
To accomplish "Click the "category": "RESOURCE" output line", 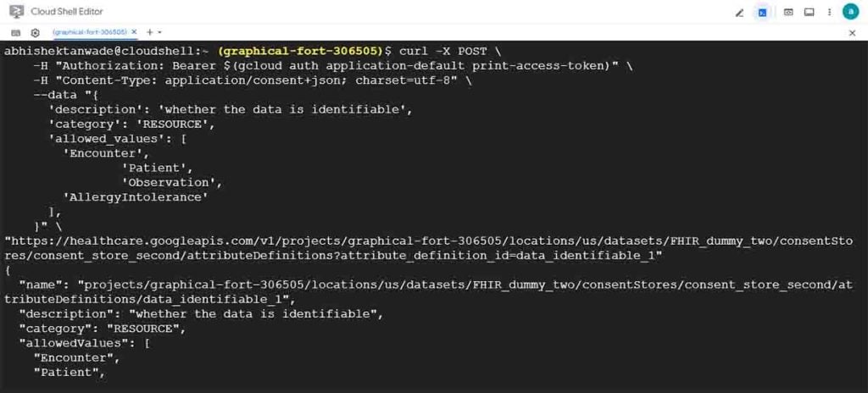I will [x=103, y=329].
